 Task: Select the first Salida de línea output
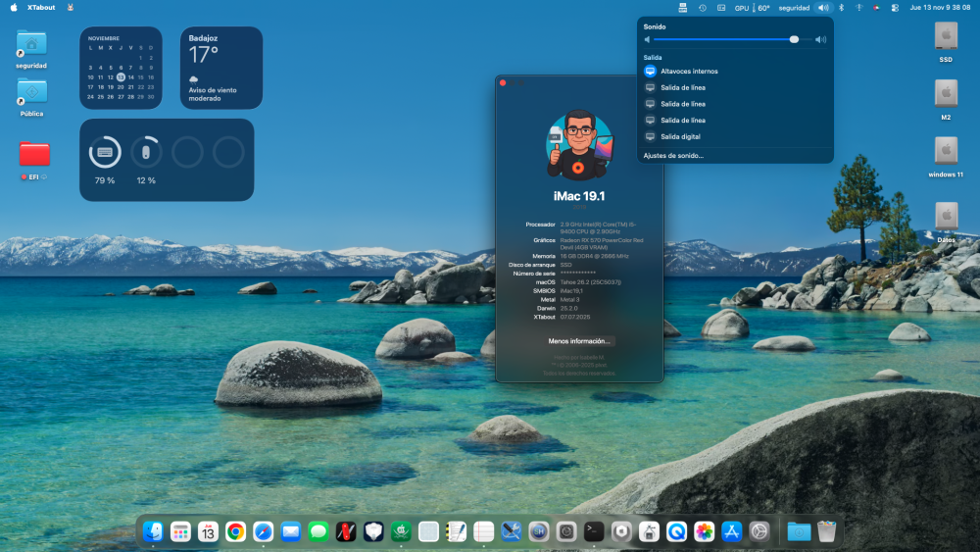tap(735, 87)
